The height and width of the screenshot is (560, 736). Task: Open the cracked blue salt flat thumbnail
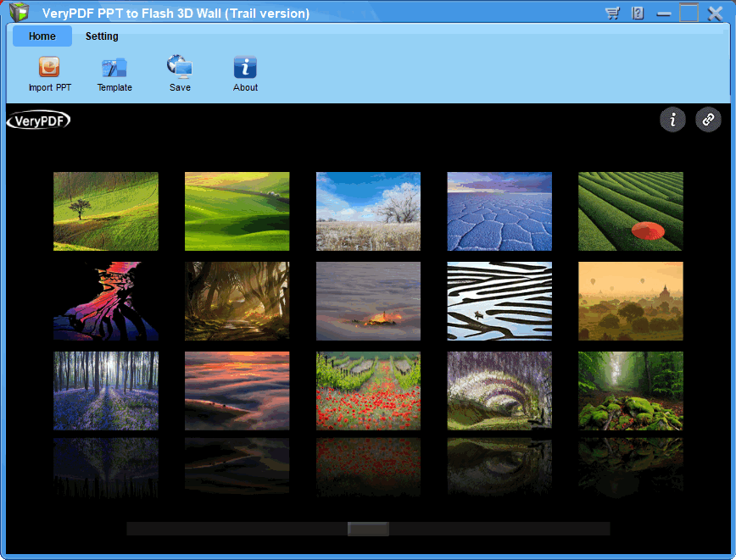coord(499,211)
